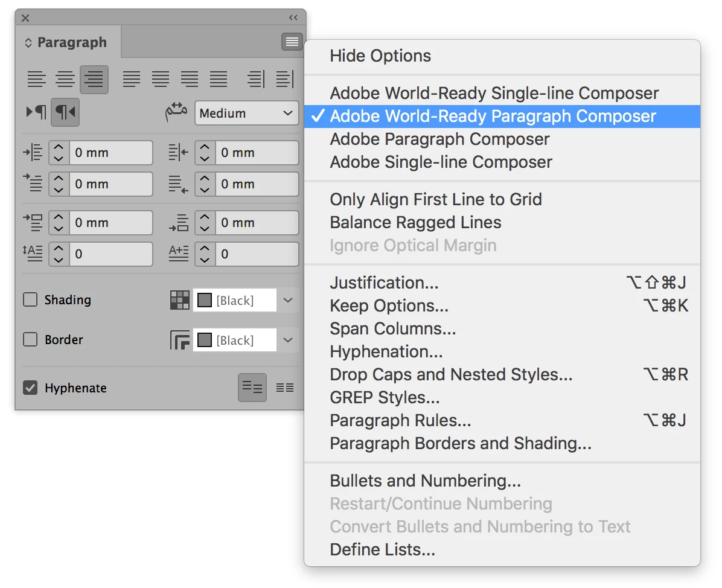
Task: Set Left-to-right paragraph direction
Action: (36, 112)
